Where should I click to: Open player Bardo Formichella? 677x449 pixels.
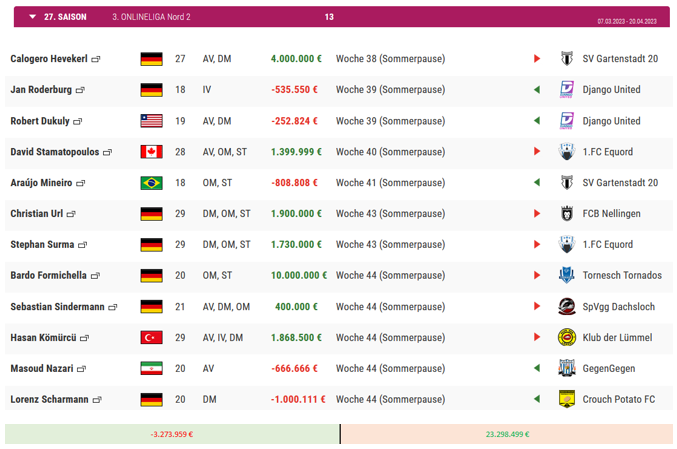click(48, 275)
